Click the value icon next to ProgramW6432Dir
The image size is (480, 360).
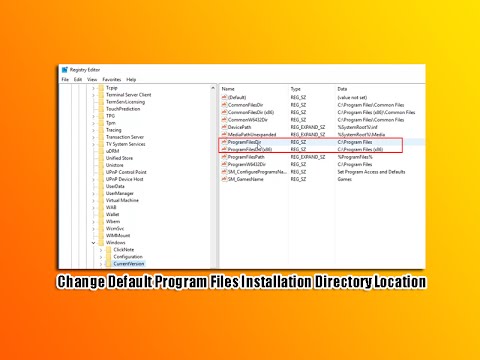coord(224,164)
